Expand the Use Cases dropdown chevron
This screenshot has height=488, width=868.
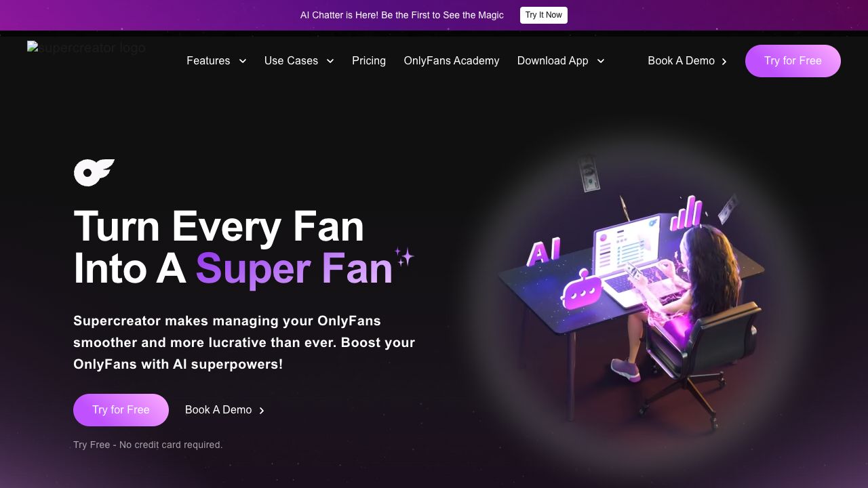tap(330, 61)
